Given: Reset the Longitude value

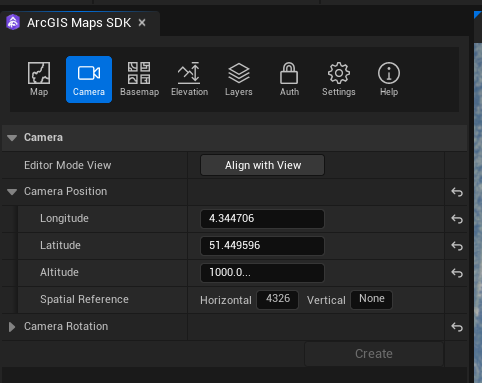Looking at the screenshot, I should coord(457,219).
